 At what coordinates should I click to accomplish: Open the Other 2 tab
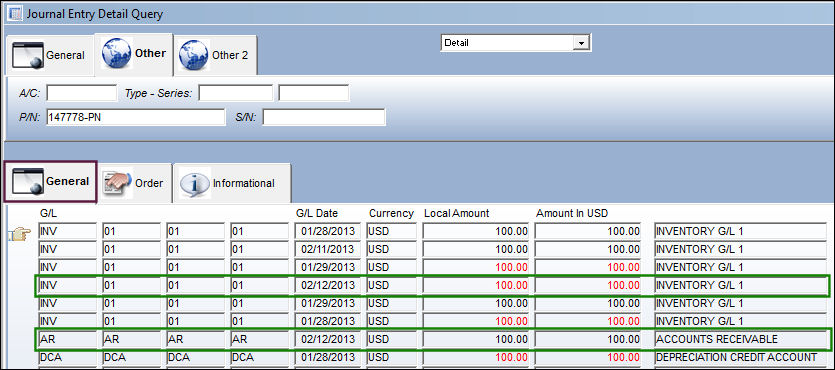(x=216, y=55)
